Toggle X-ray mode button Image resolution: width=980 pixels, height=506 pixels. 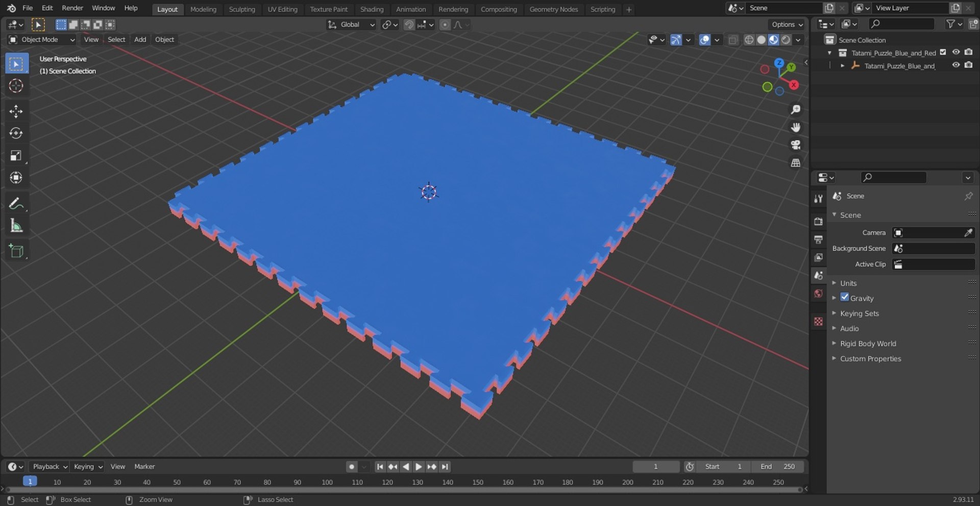(733, 40)
